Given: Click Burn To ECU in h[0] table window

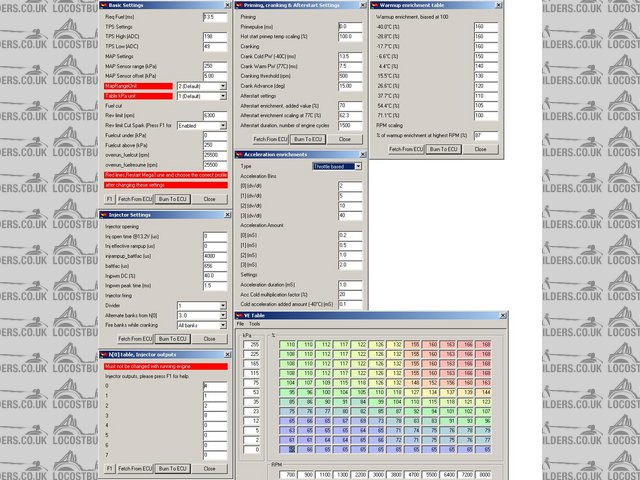Looking at the screenshot, I should (173, 469).
